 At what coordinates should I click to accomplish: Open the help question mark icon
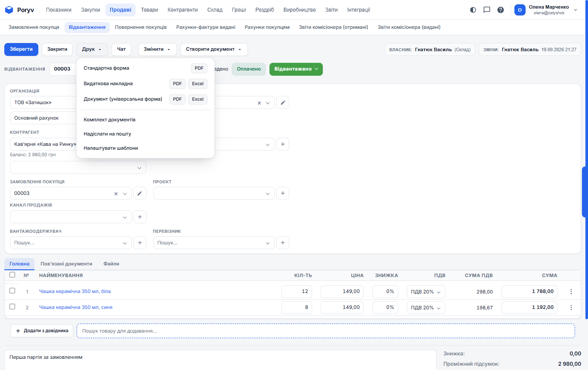tap(501, 10)
